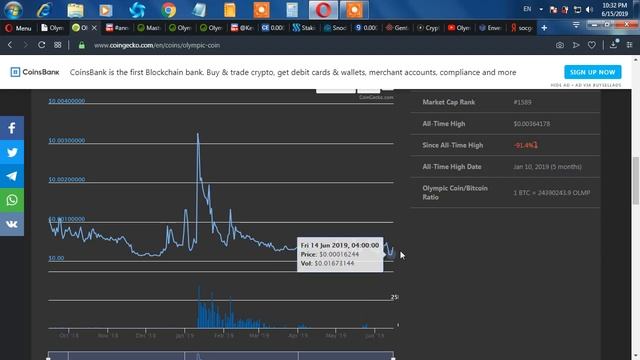Share on Telegram sidebar button
This screenshot has height=360, width=640.
[12, 176]
